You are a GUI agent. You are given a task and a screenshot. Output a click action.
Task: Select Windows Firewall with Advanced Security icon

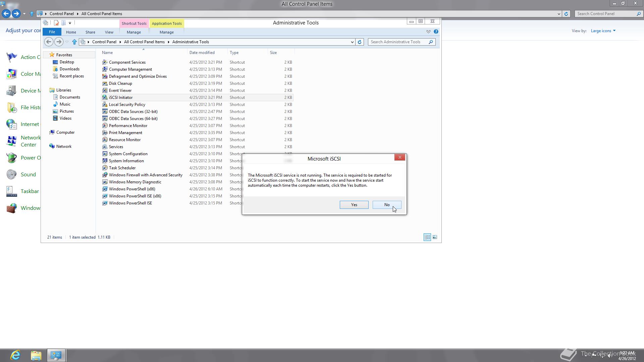click(105, 175)
